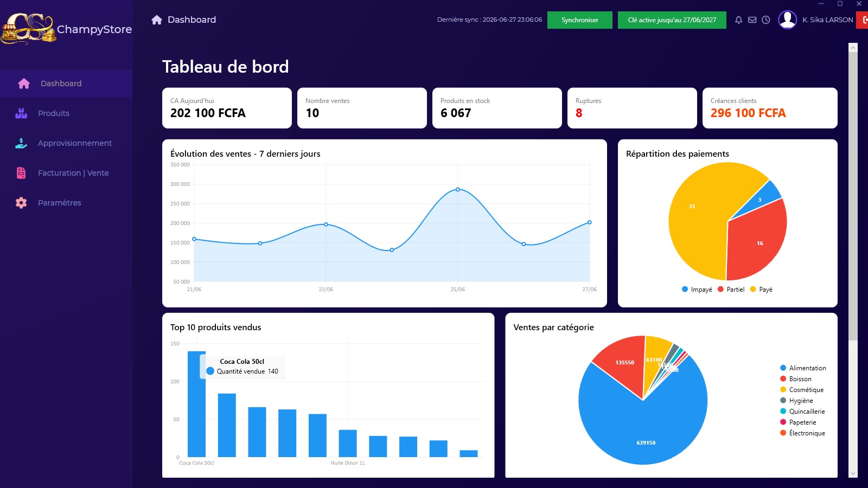Click the Coca Cola 50cl bar
Viewport: 868px width, 488px height.
[196, 404]
